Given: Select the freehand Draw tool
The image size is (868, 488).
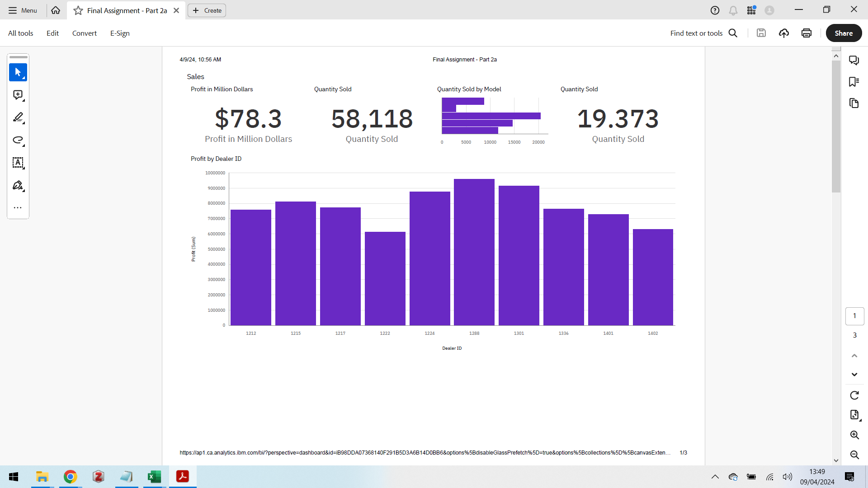Looking at the screenshot, I should pyautogui.click(x=18, y=140).
